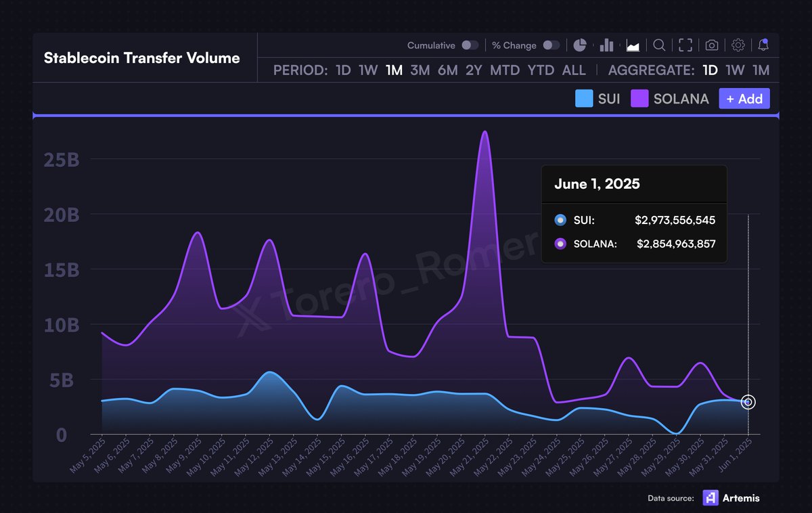Click the SOLANA legend label
The width and height of the screenshot is (812, 513).
pos(680,98)
